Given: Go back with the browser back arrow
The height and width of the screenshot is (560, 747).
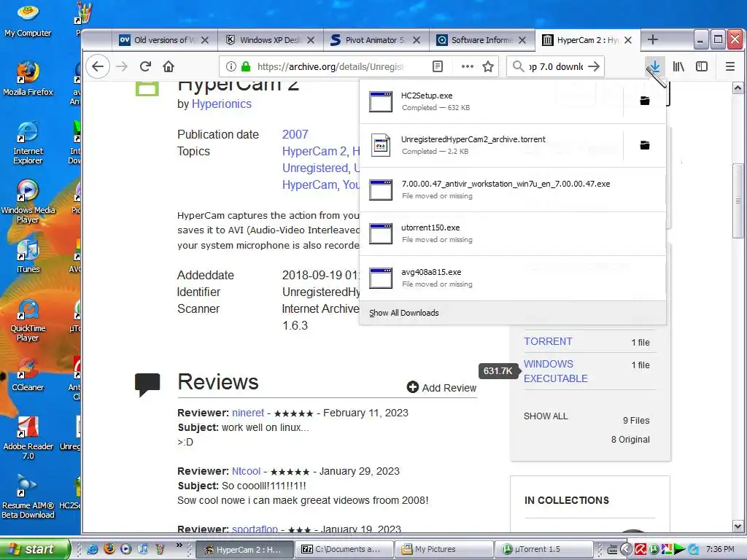Looking at the screenshot, I should tap(98, 66).
